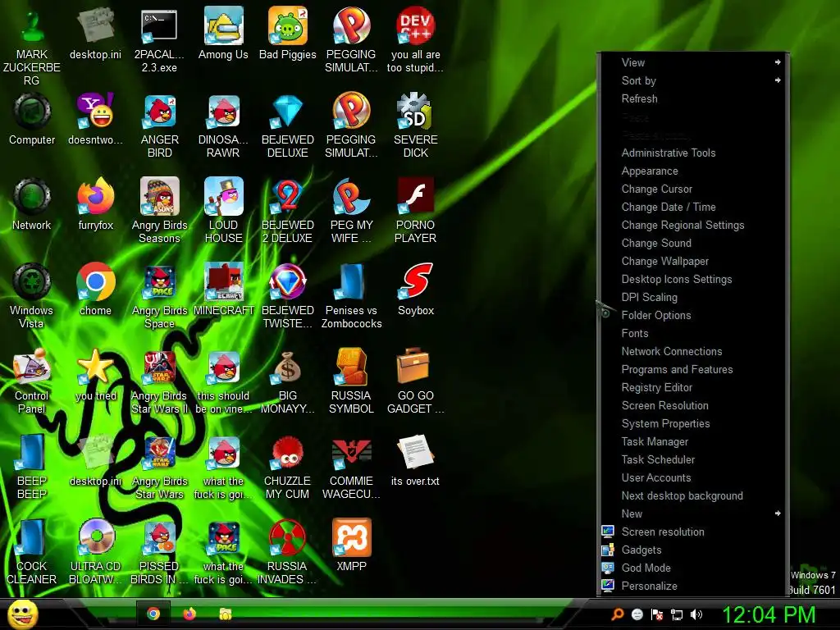Select the chome Chrome shortcut
This screenshot has height=630, width=840.
[95, 290]
